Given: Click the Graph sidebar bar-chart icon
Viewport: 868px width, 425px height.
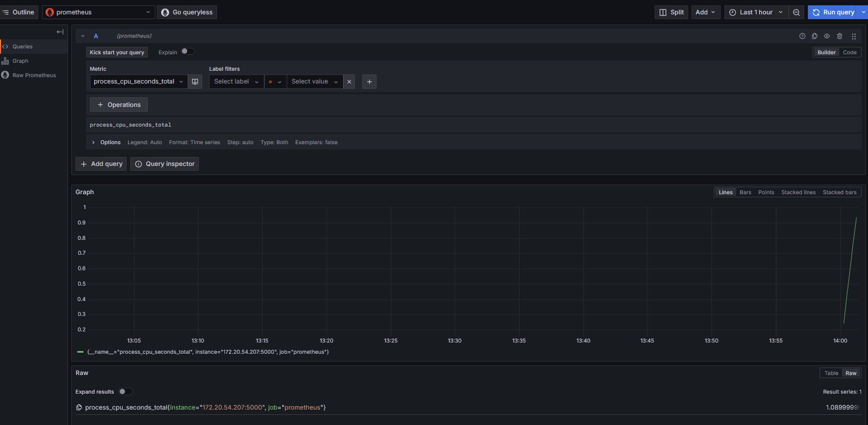Looking at the screenshot, I should click(5, 61).
